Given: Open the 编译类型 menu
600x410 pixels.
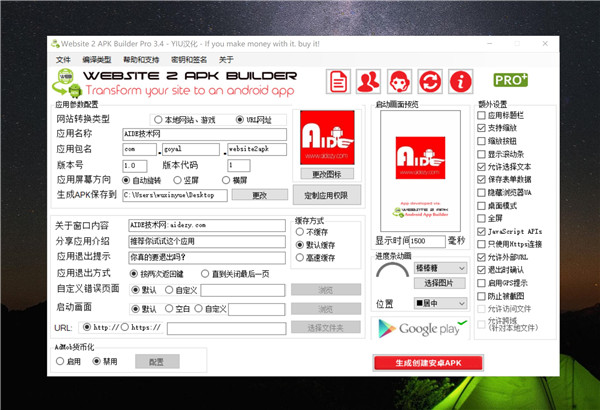Looking at the screenshot, I should click(97, 60).
